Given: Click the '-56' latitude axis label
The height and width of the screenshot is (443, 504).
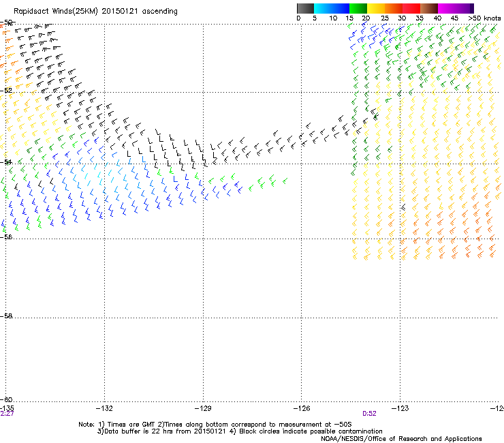Looking at the screenshot, I should [6, 236].
